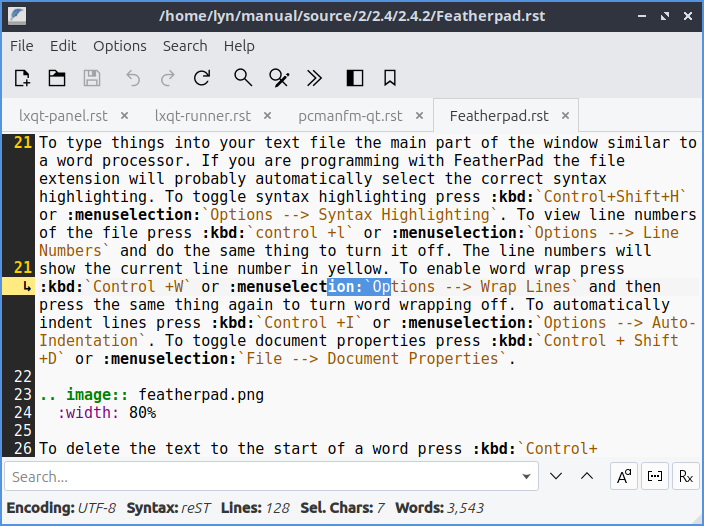Toggle regular expression search option
The width and height of the screenshot is (704, 526).
(x=685, y=476)
